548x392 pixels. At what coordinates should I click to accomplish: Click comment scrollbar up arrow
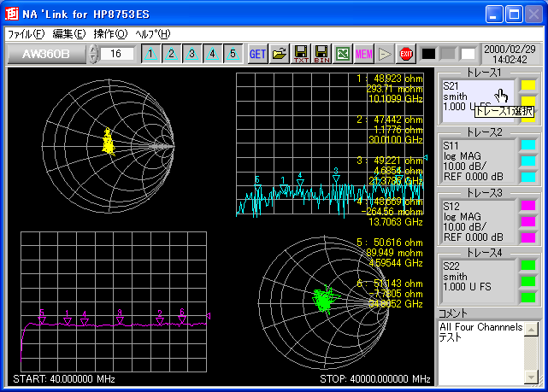(531, 329)
